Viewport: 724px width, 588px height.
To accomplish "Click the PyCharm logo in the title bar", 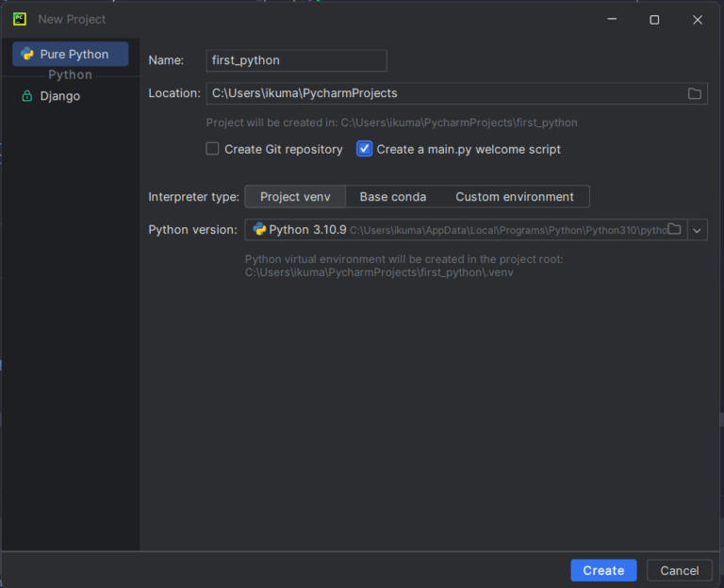I will point(19,19).
